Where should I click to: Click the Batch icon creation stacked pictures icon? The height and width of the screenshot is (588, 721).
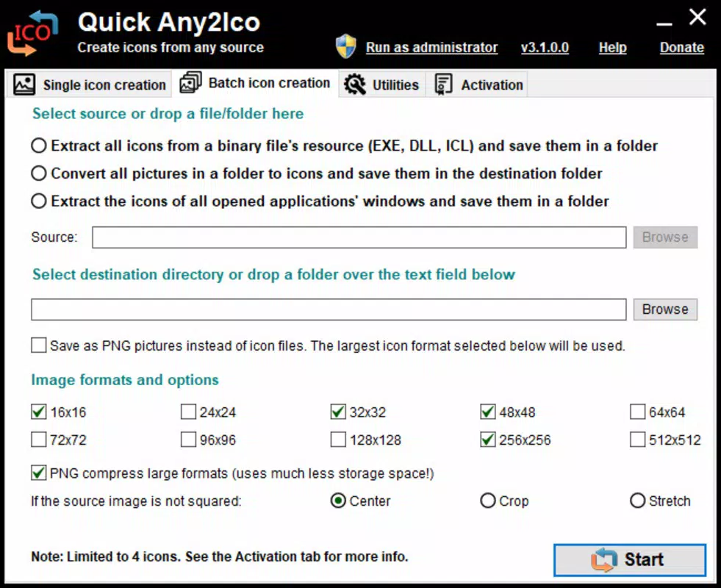[191, 82]
